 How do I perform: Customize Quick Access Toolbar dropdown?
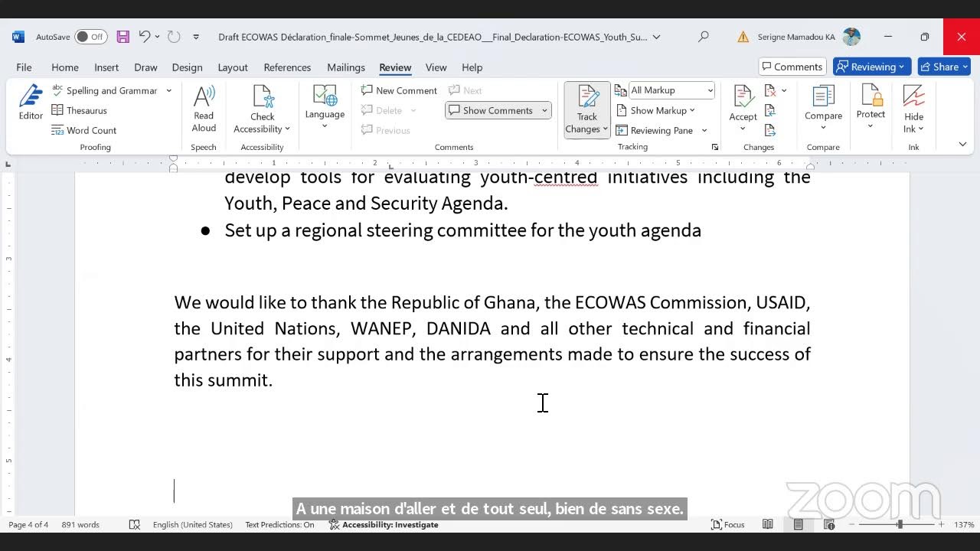[x=196, y=37]
